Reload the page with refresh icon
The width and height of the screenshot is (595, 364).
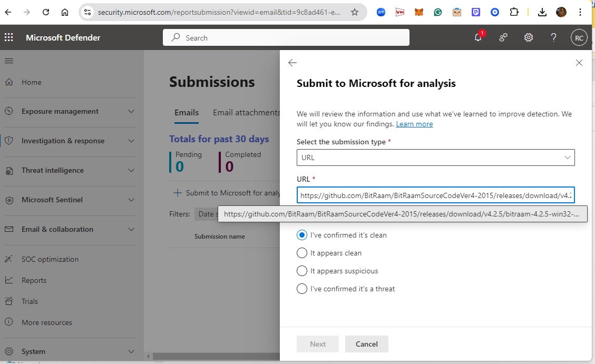pos(45,12)
